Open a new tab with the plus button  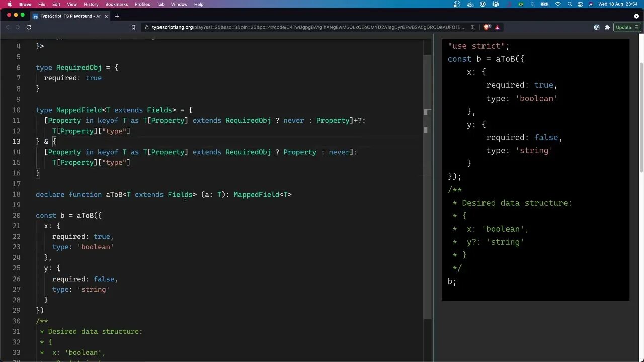117,16
